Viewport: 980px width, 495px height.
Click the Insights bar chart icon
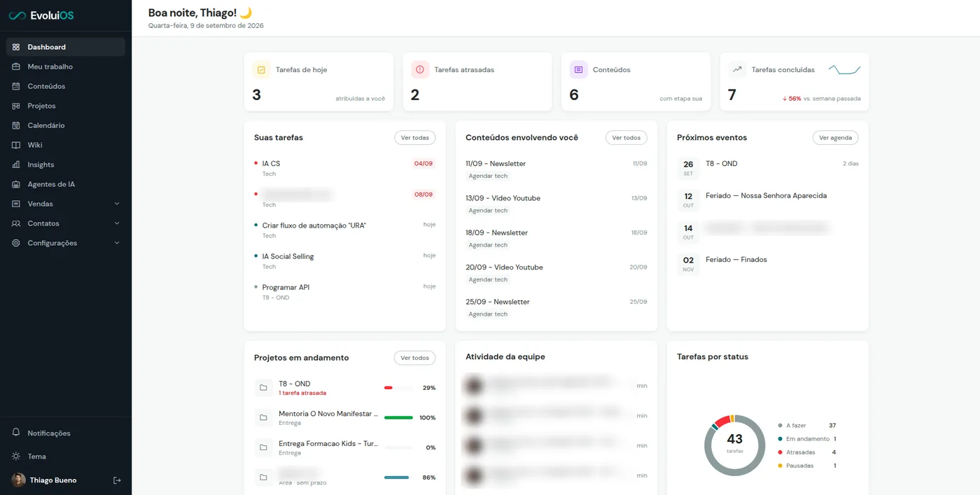point(16,165)
